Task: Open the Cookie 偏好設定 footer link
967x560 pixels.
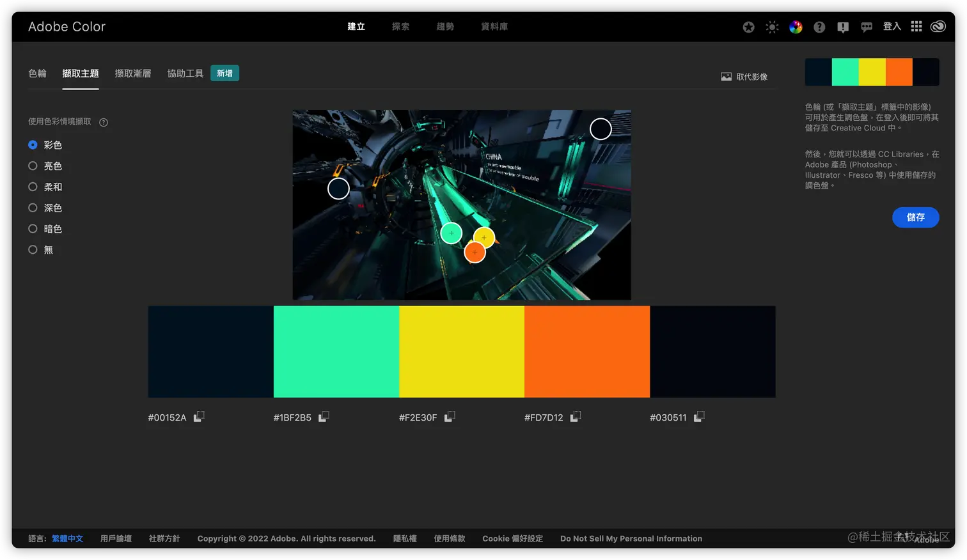Action: click(x=513, y=539)
